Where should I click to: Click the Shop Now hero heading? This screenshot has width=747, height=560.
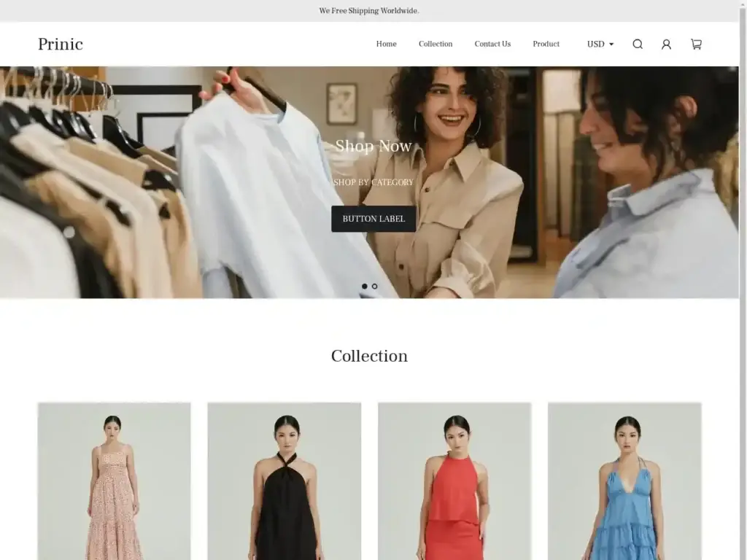pyautogui.click(x=373, y=147)
